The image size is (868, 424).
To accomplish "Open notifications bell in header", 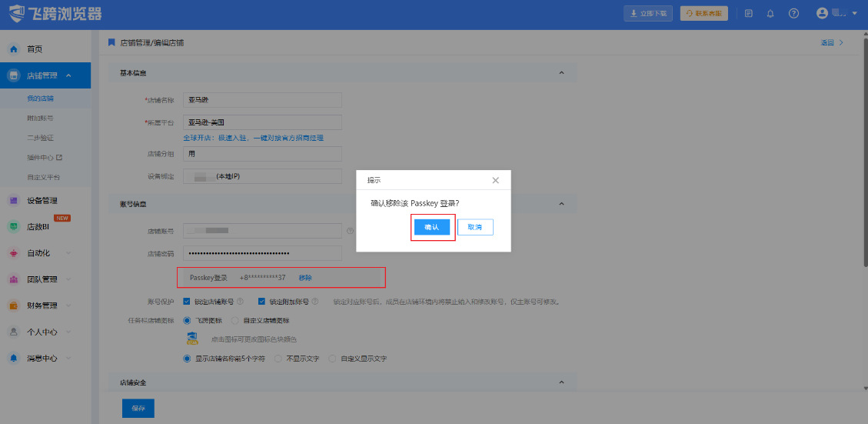I will click(x=770, y=14).
